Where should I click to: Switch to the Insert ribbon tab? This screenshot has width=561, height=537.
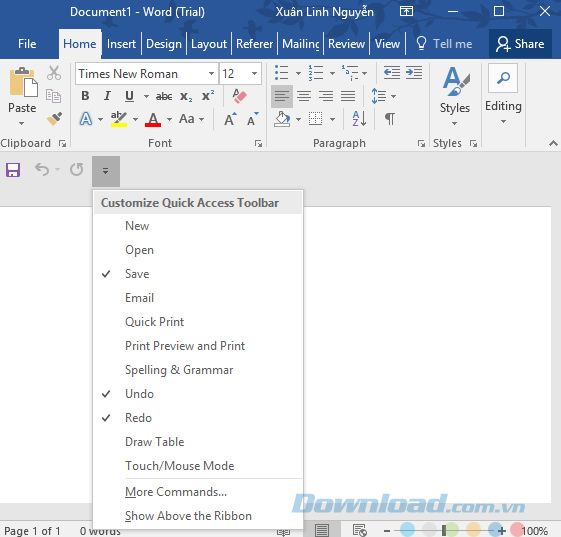click(121, 44)
